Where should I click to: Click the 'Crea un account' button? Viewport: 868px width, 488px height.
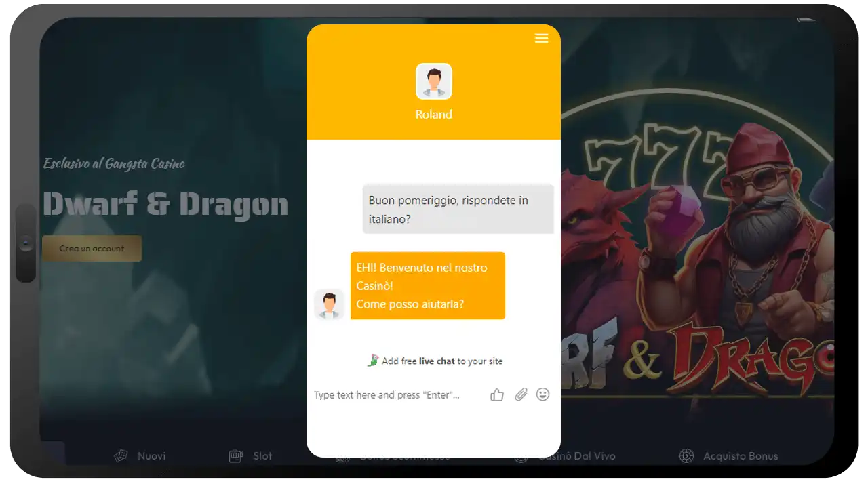pyautogui.click(x=92, y=249)
